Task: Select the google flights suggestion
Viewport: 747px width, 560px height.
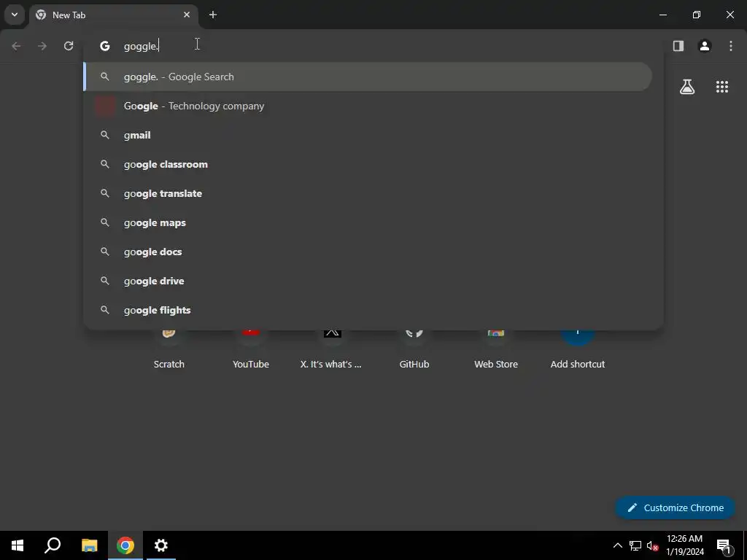Action: (368, 310)
